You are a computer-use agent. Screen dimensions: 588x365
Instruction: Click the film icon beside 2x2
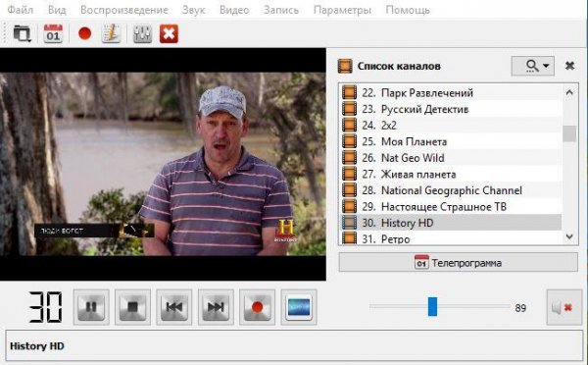pyautogui.click(x=349, y=125)
